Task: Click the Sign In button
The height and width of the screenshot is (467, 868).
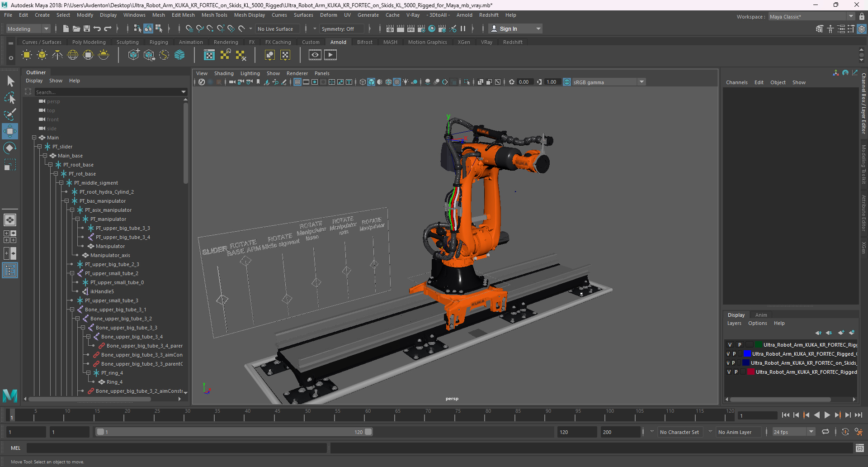Action: tap(515, 29)
